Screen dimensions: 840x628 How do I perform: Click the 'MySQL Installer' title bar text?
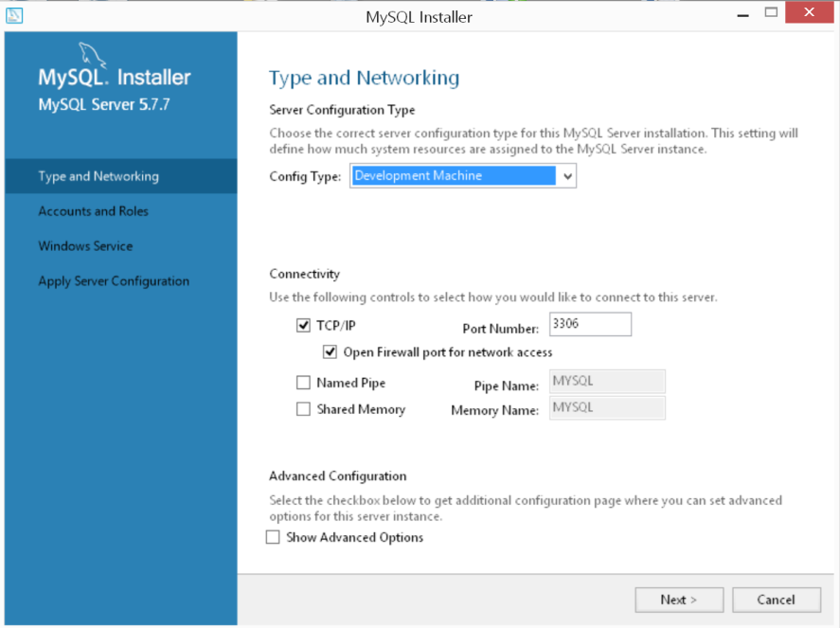tap(419, 17)
